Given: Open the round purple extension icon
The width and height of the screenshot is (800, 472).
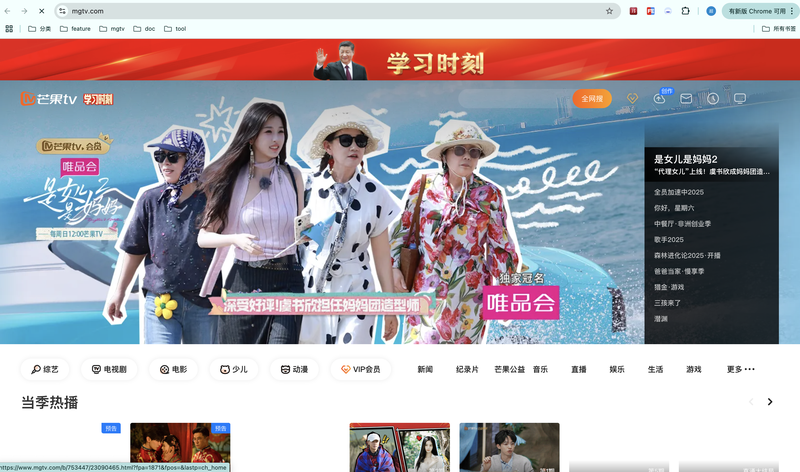Looking at the screenshot, I should click(668, 11).
